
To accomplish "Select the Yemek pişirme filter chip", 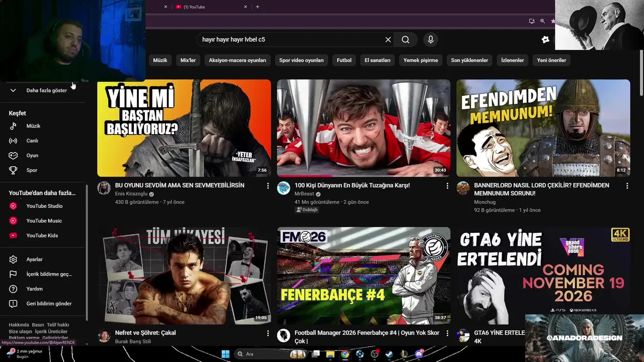I will tap(421, 60).
